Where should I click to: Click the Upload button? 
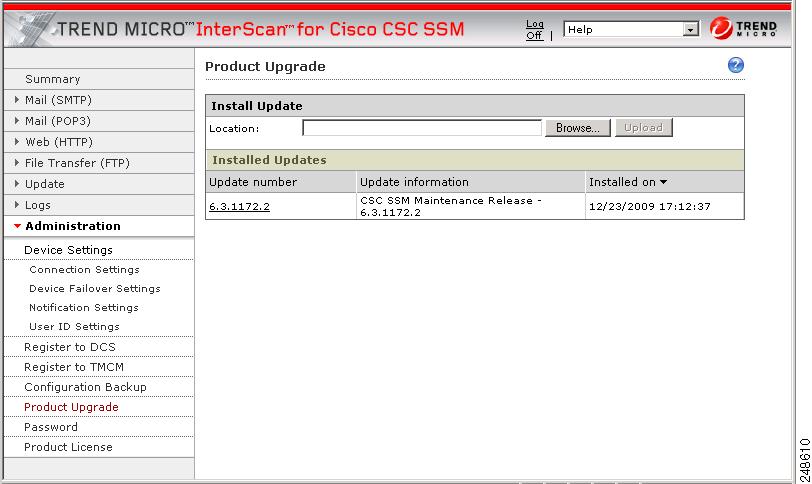[644, 128]
